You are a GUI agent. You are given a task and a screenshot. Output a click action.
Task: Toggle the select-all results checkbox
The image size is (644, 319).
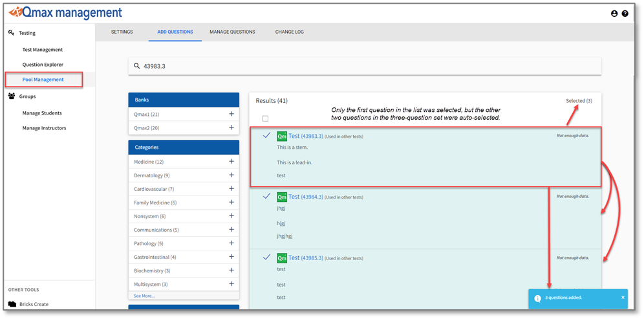pos(265,118)
